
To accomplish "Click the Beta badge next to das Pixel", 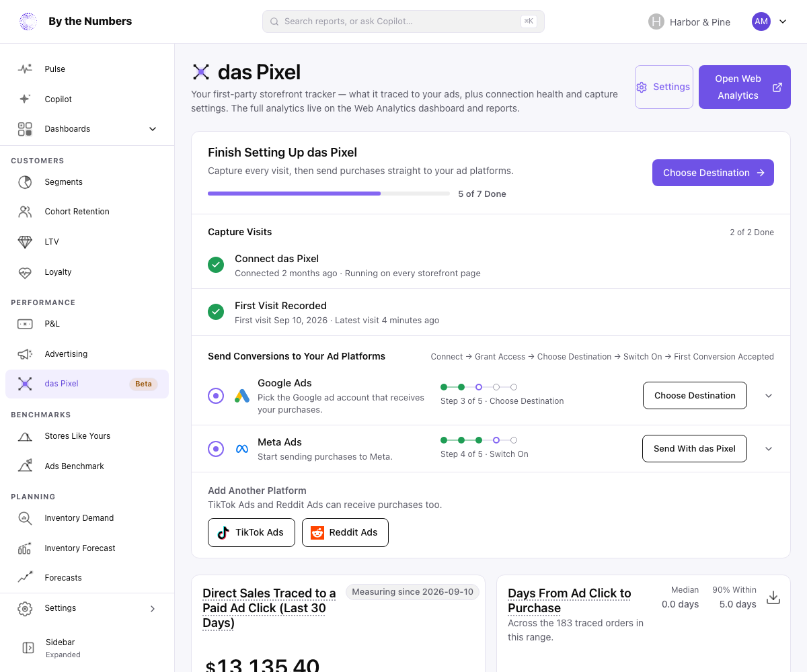I will click(x=143, y=384).
